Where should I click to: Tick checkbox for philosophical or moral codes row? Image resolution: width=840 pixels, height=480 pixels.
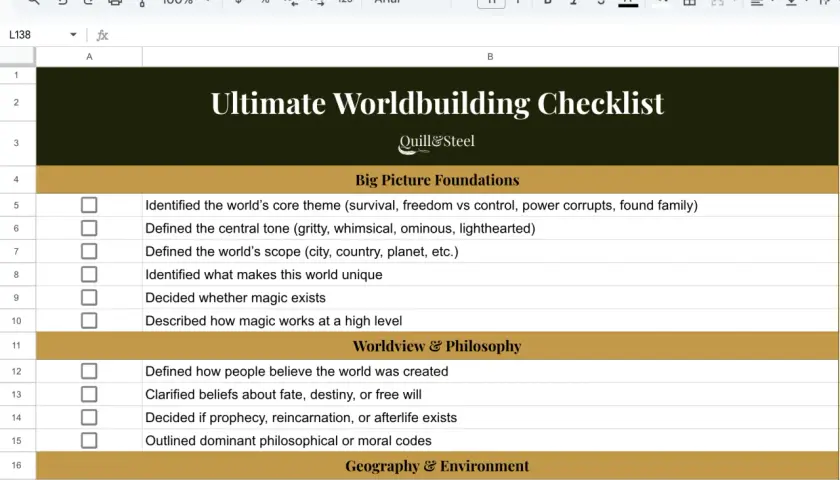(89, 440)
